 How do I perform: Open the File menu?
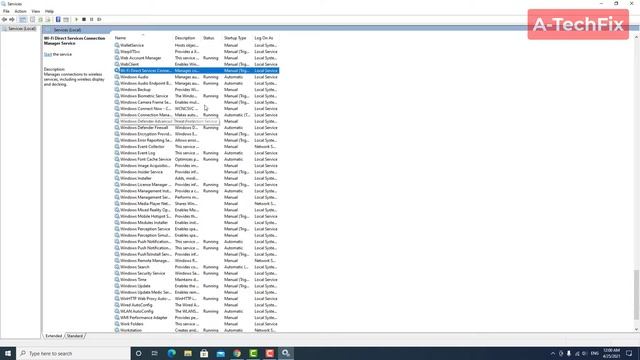[6, 11]
